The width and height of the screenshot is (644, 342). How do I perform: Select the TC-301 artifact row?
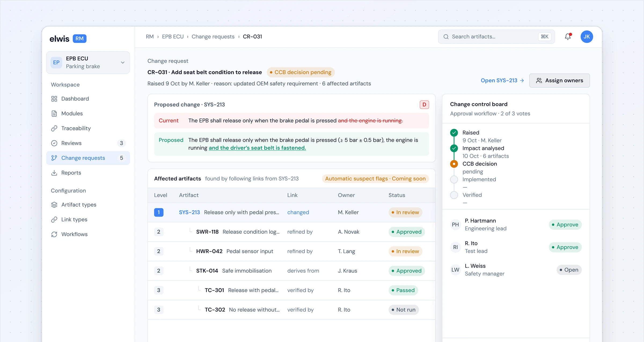291,290
